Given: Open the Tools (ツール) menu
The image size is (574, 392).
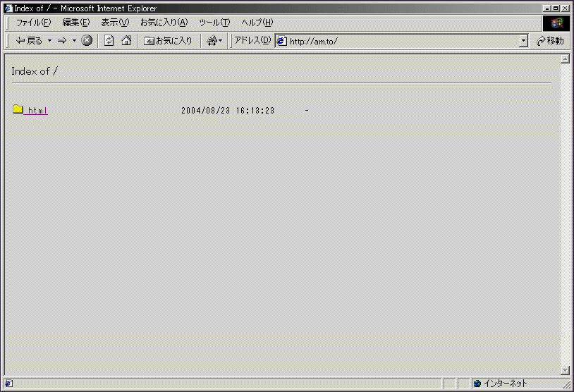Looking at the screenshot, I should pos(214,23).
